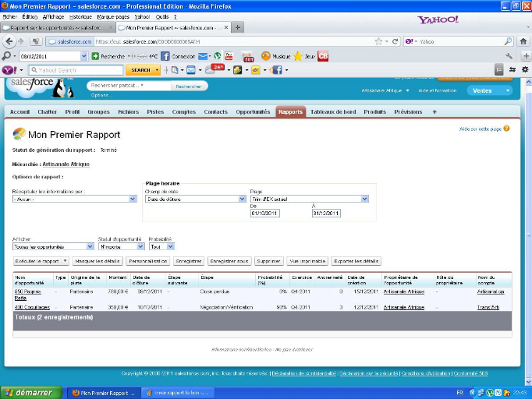Open the Historique menu in Firefox
This screenshot has width=532, height=399.
80,16
